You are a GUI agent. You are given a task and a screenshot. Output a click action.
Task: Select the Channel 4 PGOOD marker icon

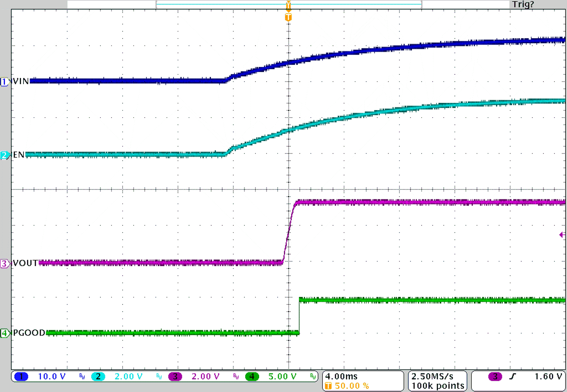4,333
